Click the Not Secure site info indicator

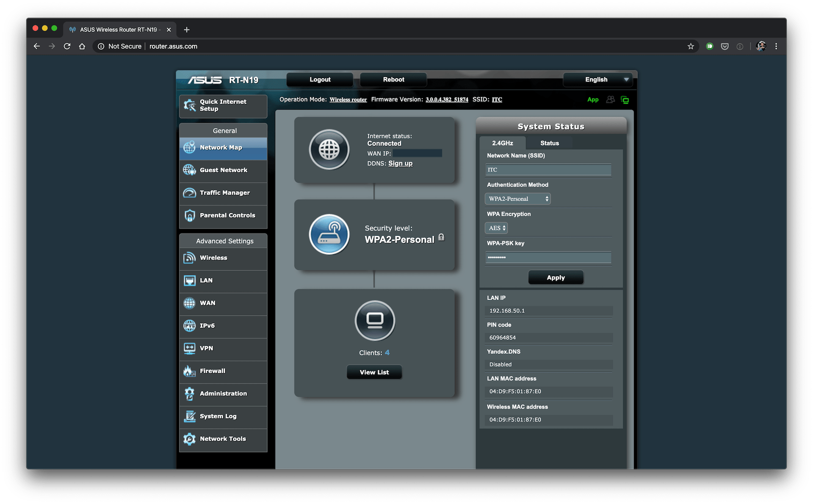click(x=120, y=46)
